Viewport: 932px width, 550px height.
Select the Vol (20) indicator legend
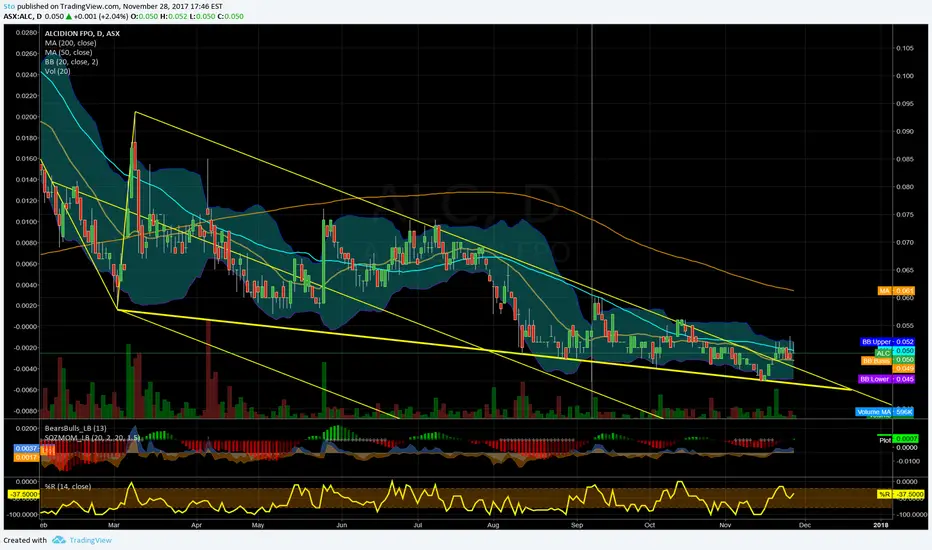58,71
